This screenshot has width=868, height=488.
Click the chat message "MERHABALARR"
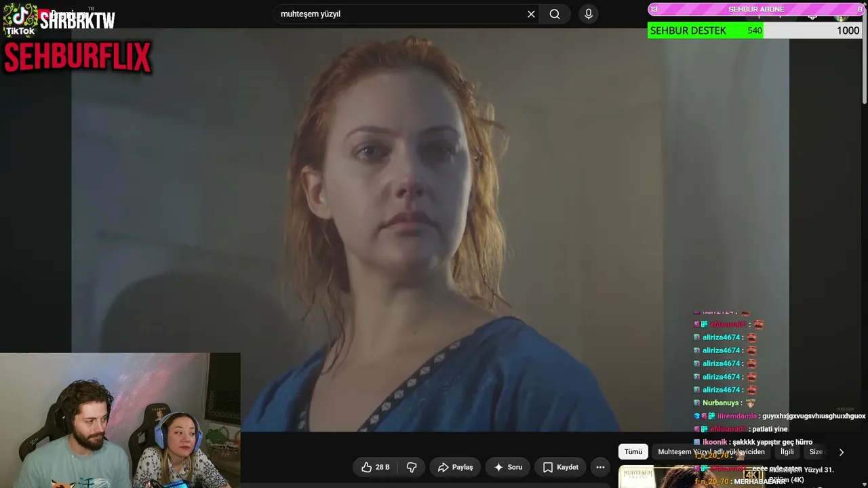click(x=759, y=481)
